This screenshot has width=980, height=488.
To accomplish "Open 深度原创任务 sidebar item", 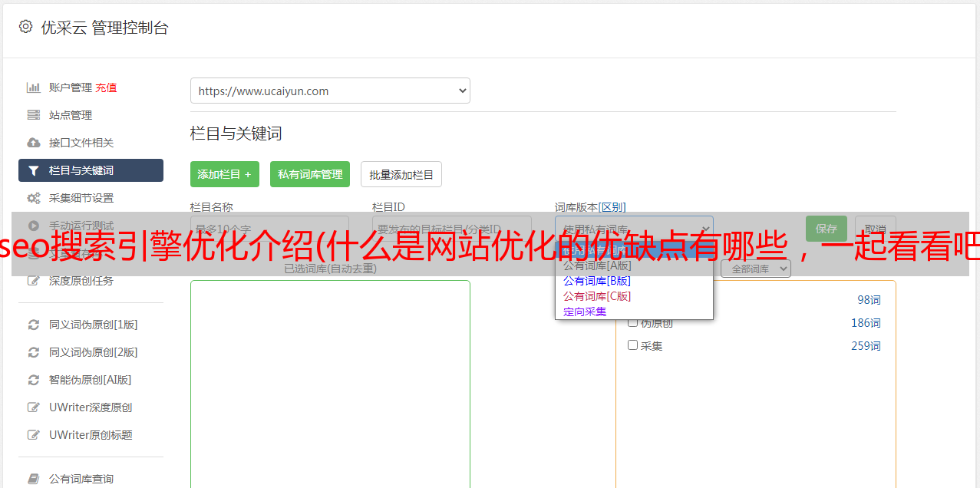I will 91,281.
